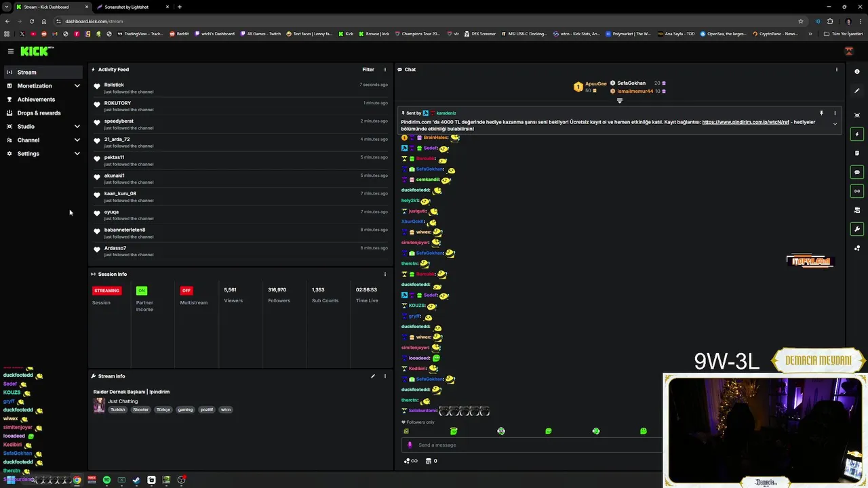The width and height of the screenshot is (868, 488).
Task: Click the purple emote icon in message box
Action: [x=410, y=445]
